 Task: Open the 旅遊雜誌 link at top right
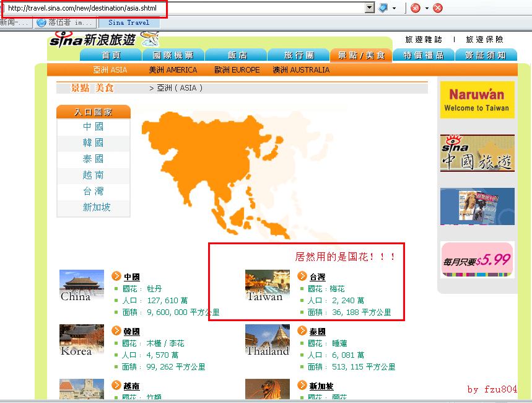pos(424,40)
